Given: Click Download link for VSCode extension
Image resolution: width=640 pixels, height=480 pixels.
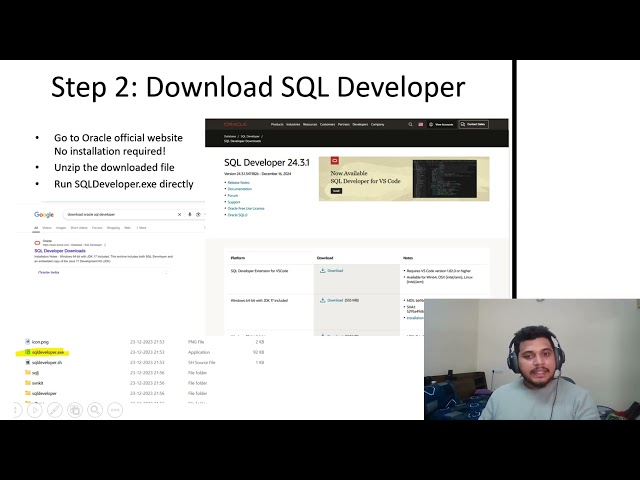Looking at the screenshot, I should [335, 270].
